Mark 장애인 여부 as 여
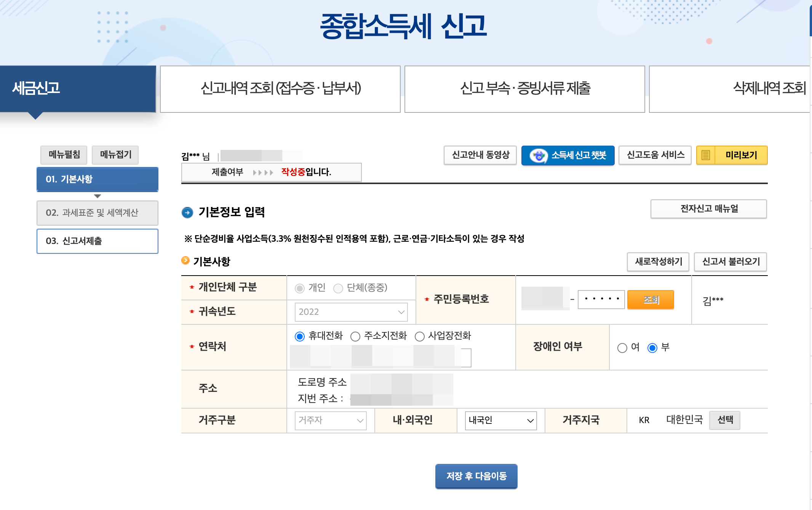This screenshot has width=812, height=510. (x=622, y=348)
